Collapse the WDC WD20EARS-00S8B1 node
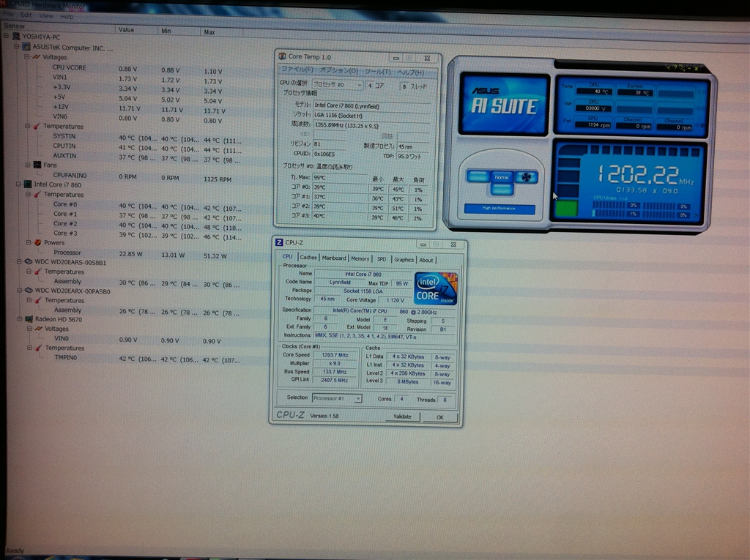The height and width of the screenshot is (560, 750). point(19,261)
